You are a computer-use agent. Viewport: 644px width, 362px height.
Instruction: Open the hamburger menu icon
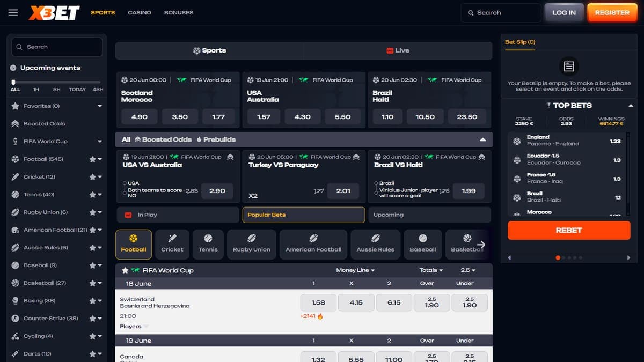[x=13, y=12]
